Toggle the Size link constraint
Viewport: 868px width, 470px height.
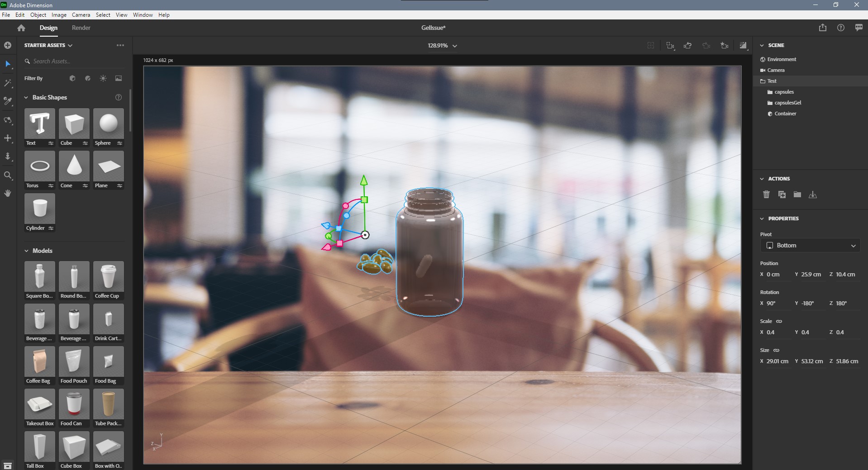pos(777,351)
